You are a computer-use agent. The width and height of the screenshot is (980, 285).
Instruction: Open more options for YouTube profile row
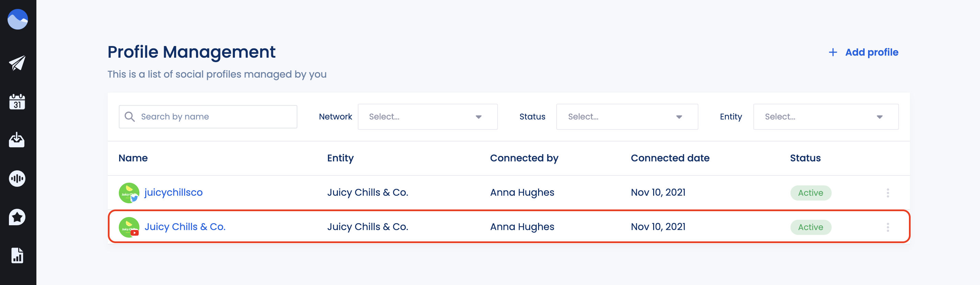pos(888,227)
